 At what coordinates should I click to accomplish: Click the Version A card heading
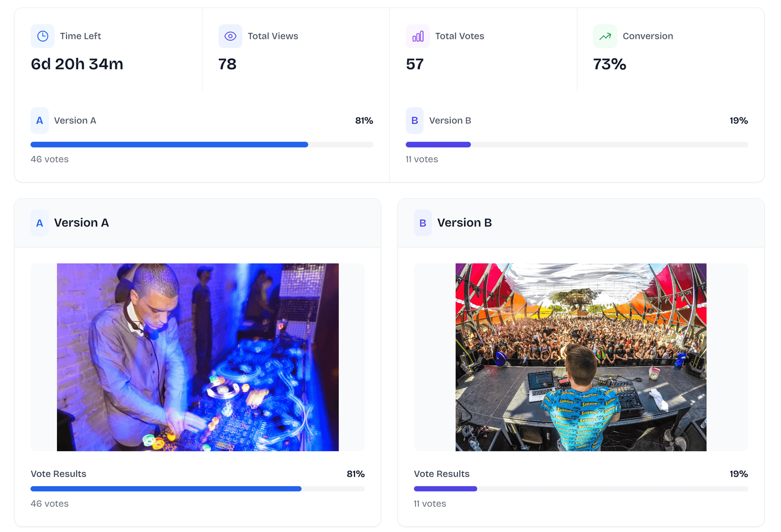(81, 223)
